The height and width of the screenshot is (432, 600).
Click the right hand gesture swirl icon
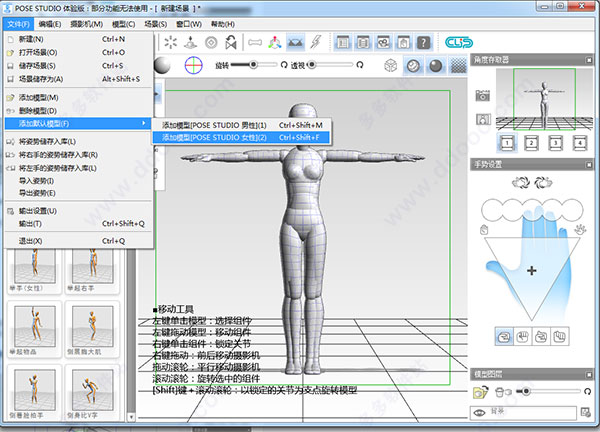pyautogui.click(x=543, y=182)
